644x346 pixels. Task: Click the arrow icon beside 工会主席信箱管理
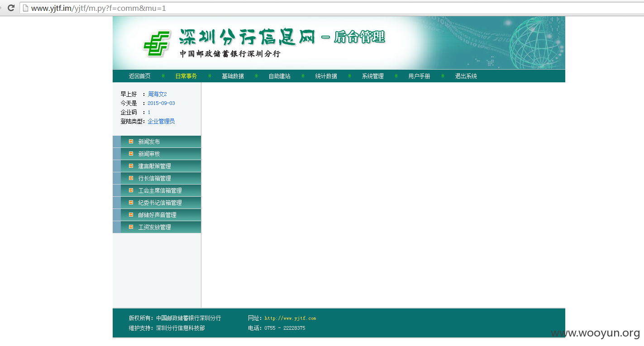[x=131, y=190]
